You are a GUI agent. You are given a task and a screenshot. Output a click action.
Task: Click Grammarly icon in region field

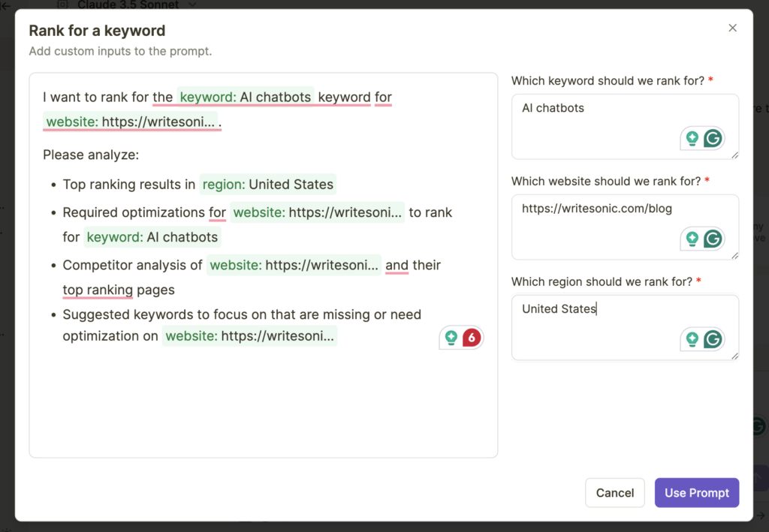[x=713, y=339]
